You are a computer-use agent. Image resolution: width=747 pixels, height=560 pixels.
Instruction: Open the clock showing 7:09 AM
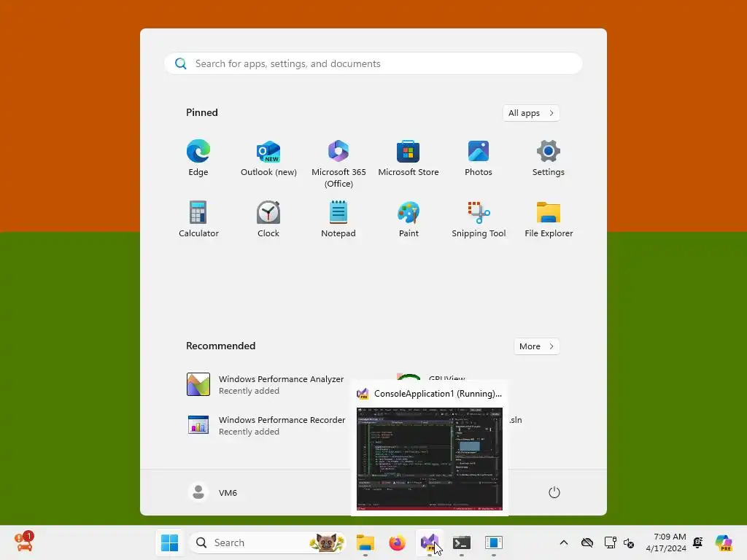point(665,542)
